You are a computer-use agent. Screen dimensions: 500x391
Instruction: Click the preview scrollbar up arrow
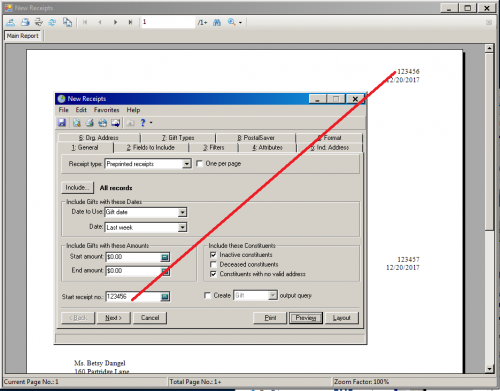click(489, 48)
